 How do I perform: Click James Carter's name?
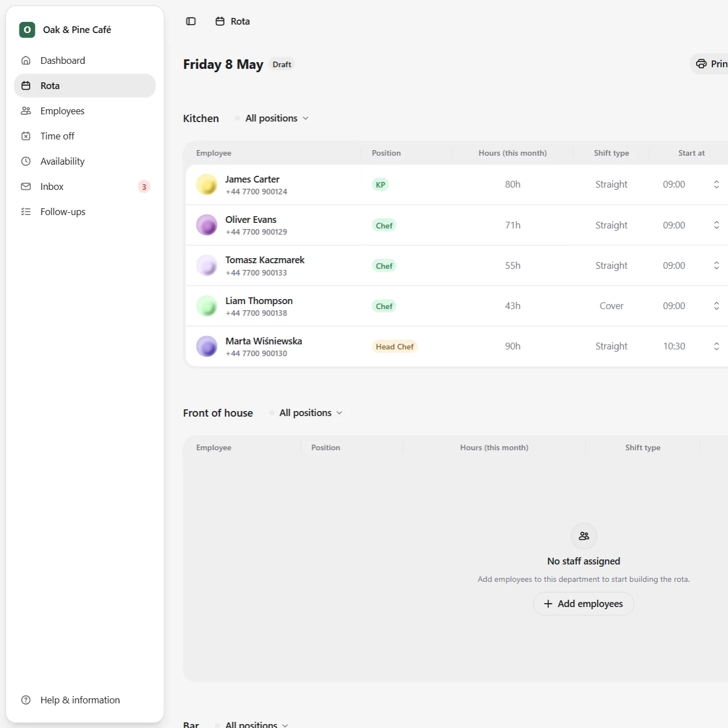tap(253, 179)
